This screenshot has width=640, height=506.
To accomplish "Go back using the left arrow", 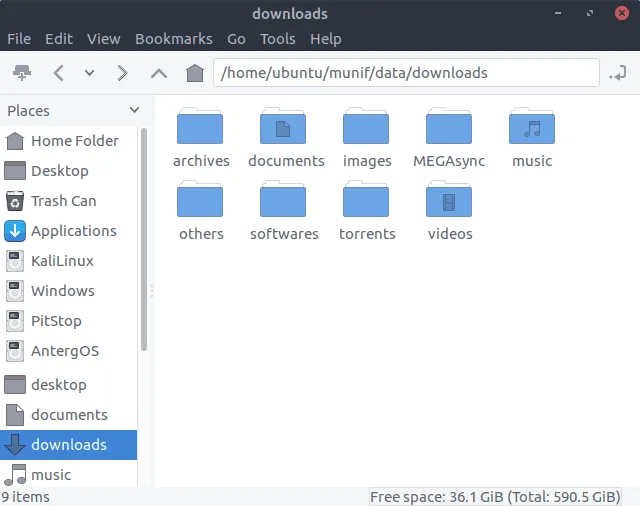I will [58, 73].
